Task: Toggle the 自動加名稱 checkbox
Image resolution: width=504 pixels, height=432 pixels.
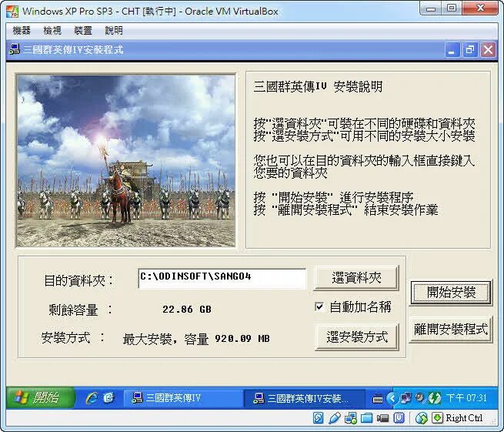Action: point(319,306)
